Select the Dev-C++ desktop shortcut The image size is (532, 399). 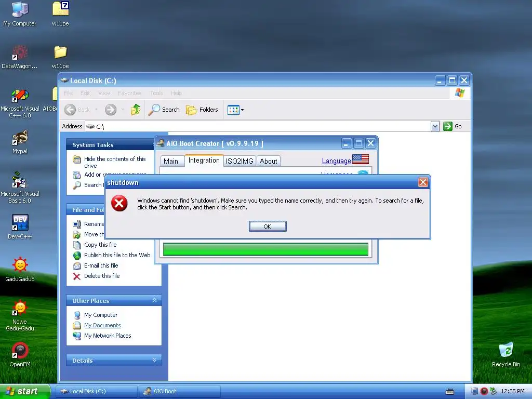[20, 227]
